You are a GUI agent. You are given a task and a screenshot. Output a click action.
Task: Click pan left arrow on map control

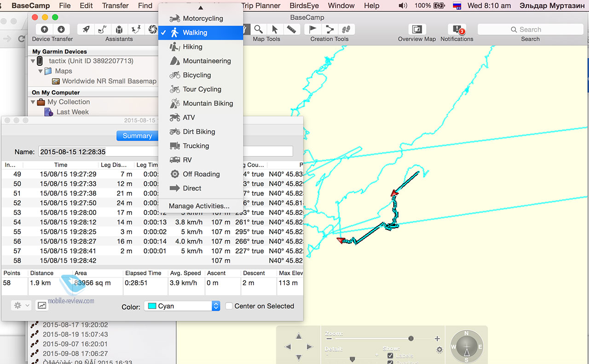coord(288,347)
